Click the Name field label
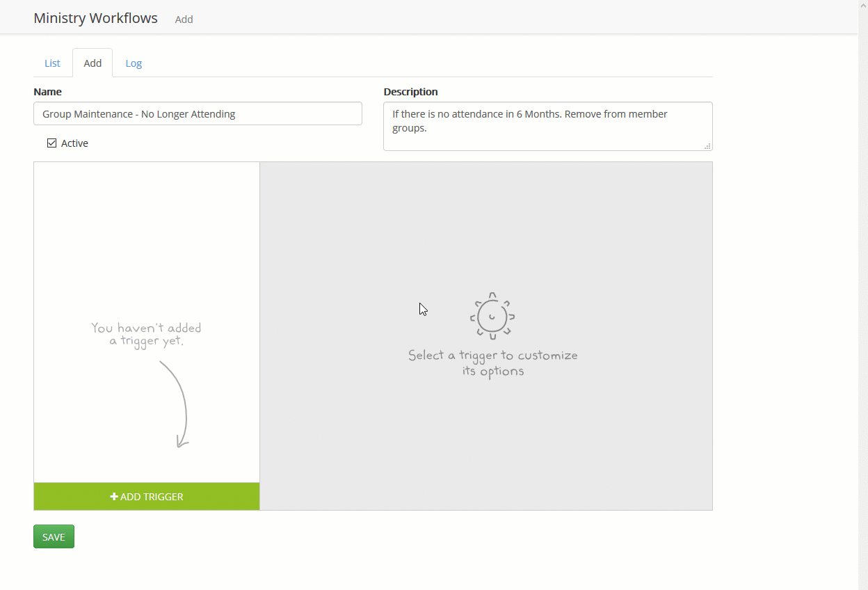 click(47, 92)
